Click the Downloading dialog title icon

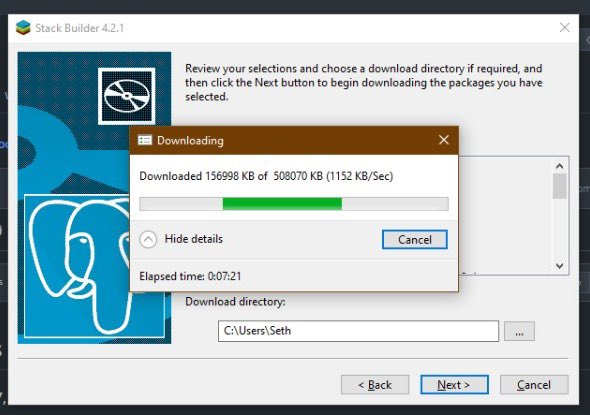145,140
